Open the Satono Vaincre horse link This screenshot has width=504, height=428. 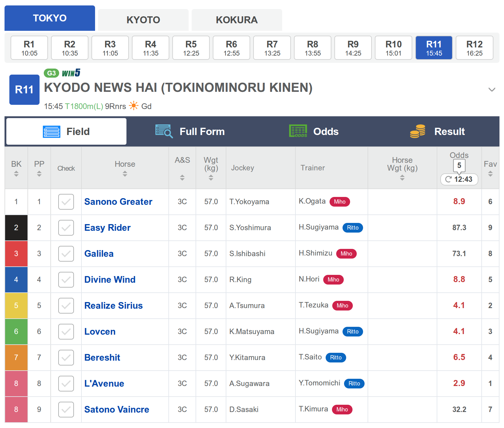pyautogui.click(x=117, y=410)
